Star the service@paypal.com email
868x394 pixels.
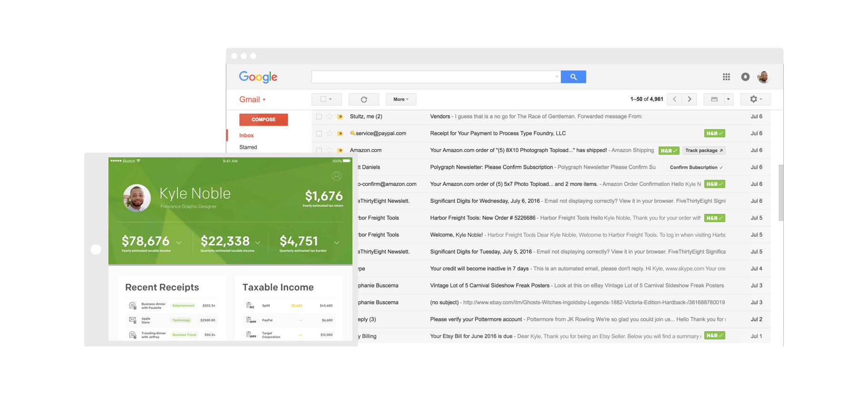tap(330, 134)
